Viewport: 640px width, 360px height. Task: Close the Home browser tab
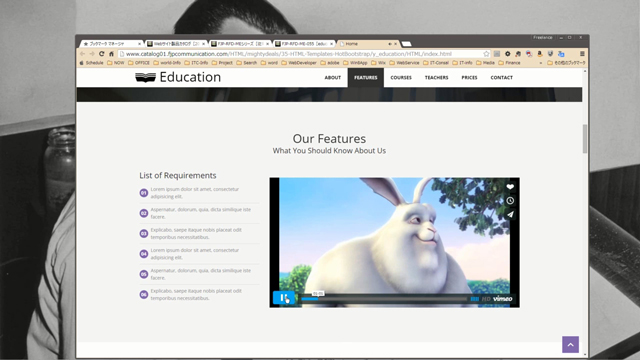click(x=395, y=44)
